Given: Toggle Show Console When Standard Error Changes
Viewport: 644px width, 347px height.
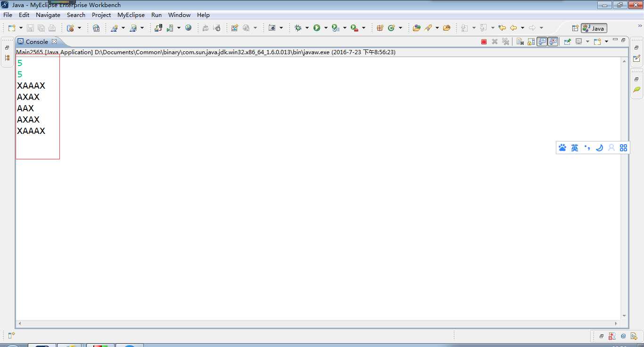Looking at the screenshot, I should tap(553, 41).
